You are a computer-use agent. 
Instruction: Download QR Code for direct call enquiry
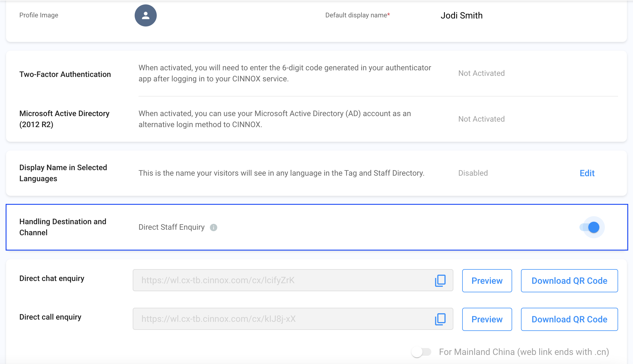tap(569, 319)
